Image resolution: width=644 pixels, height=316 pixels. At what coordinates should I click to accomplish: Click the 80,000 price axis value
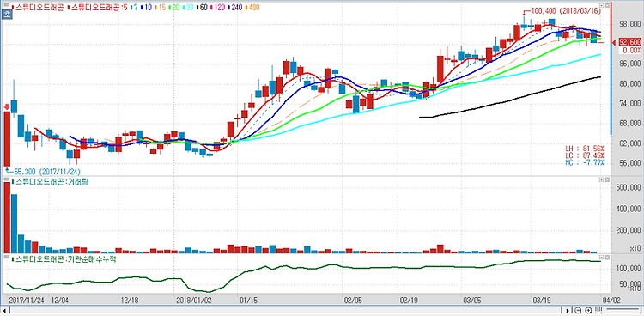click(x=629, y=84)
